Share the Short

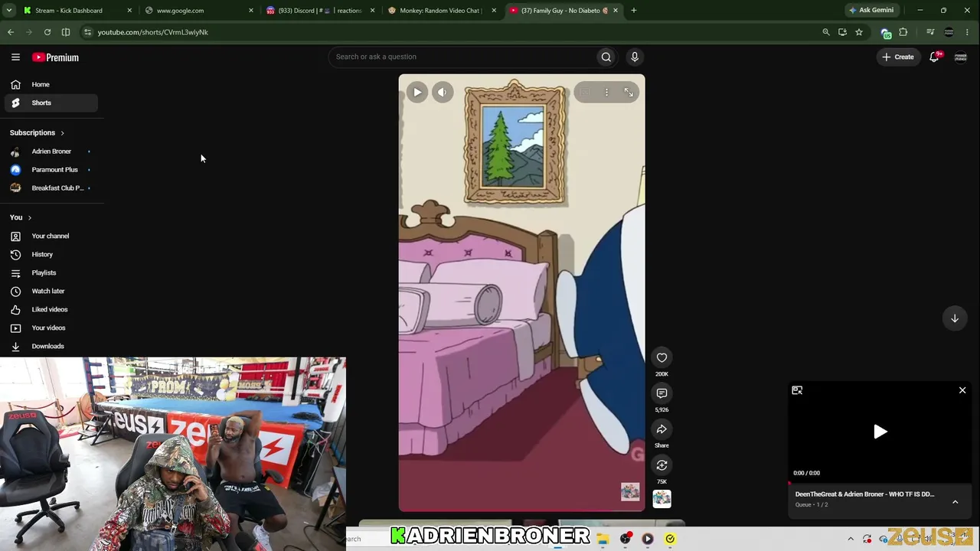[661, 429]
